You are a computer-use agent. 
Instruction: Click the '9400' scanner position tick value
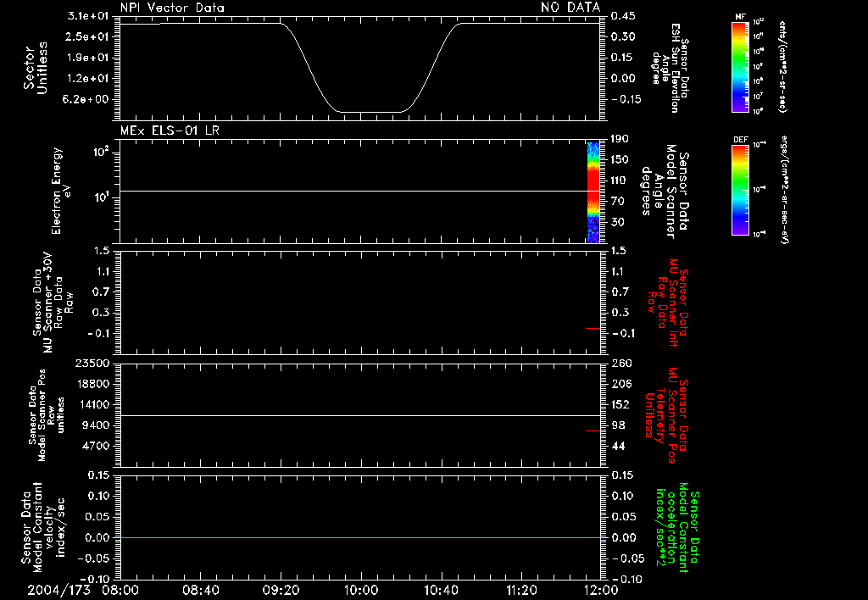point(96,425)
